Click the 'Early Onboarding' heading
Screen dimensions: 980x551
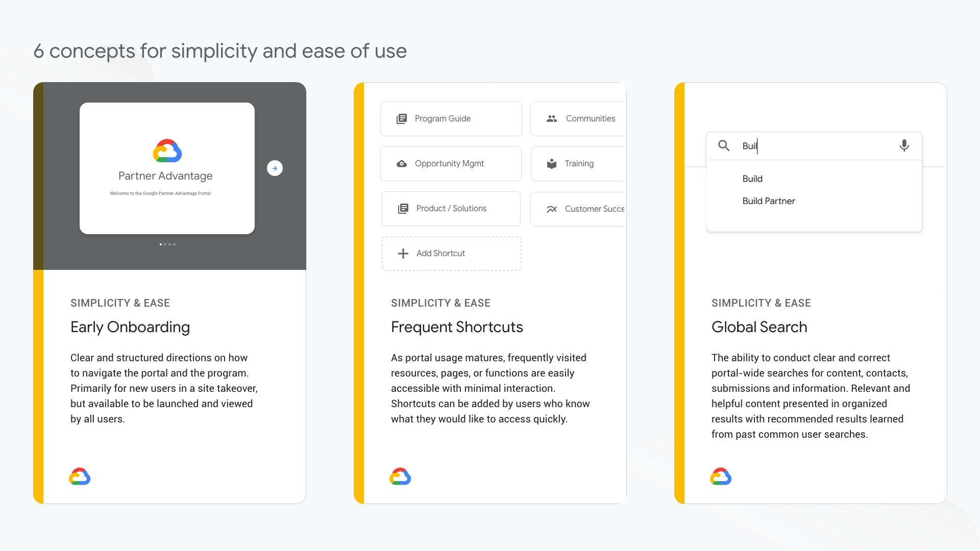(130, 327)
